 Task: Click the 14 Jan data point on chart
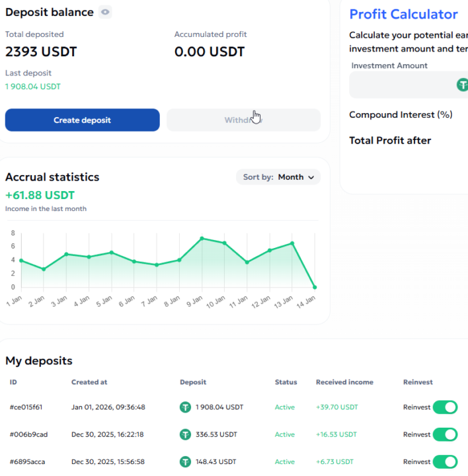[x=315, y=287]
